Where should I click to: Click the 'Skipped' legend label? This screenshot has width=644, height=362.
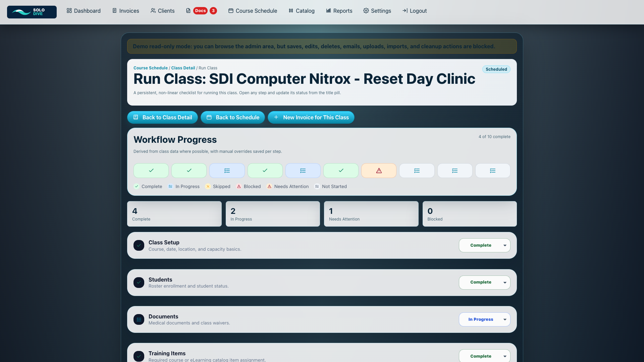(x=222, y=186)
